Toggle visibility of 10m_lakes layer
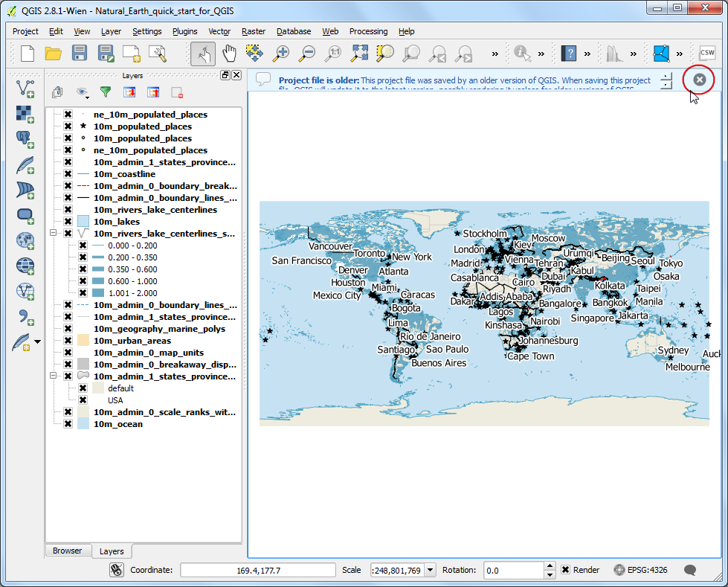728x587 pixels. 68,222
